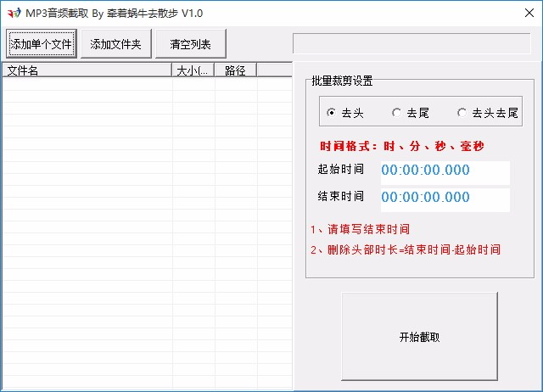Focus the 起始时间 time field

445,172
